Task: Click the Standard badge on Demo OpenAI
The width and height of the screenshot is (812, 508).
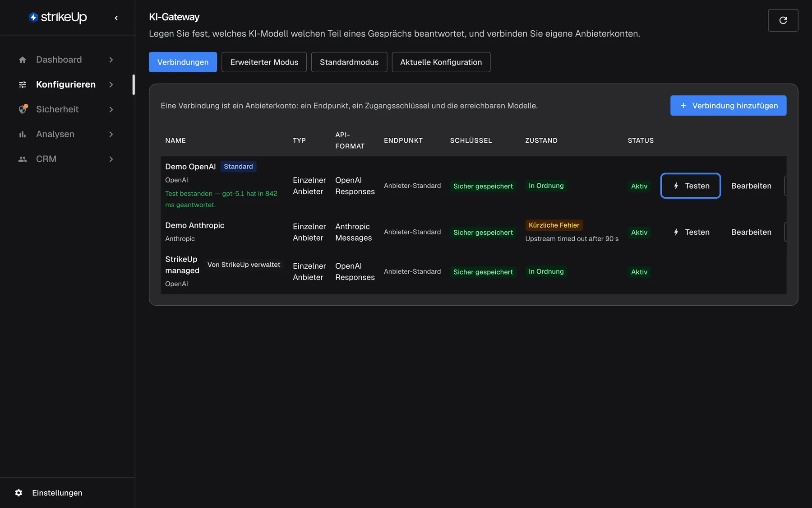Action: pos(238,167)
